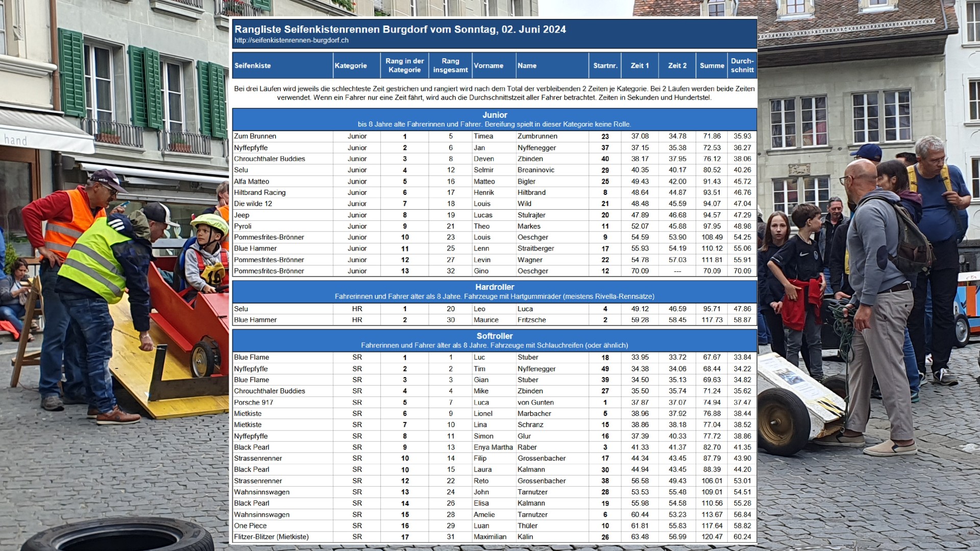This screenshot has width=980, height=551.
Task: Click the Durchschnitt column header
Action: click(x=742, y=65)
